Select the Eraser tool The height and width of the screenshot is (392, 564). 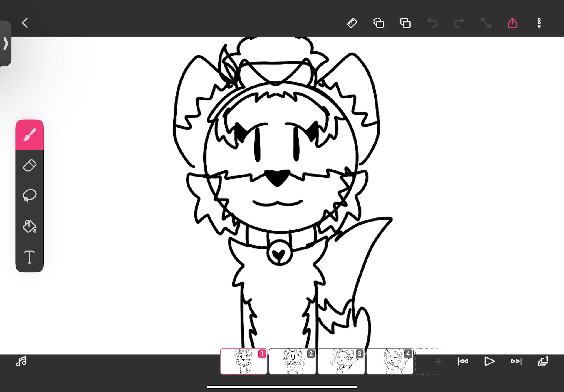tap(30, 165)
